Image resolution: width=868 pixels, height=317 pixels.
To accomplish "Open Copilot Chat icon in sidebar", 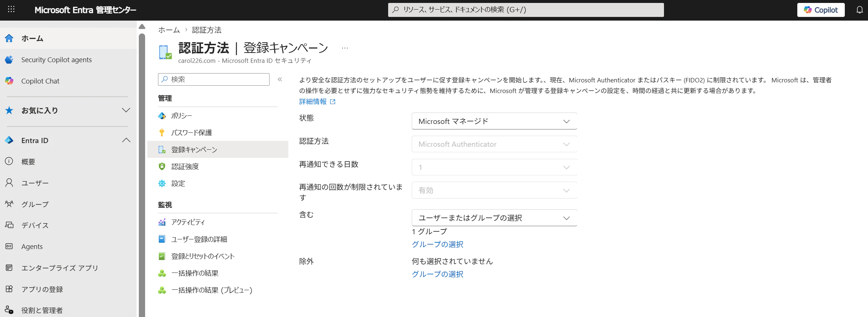I will click(x=9, y=81).
